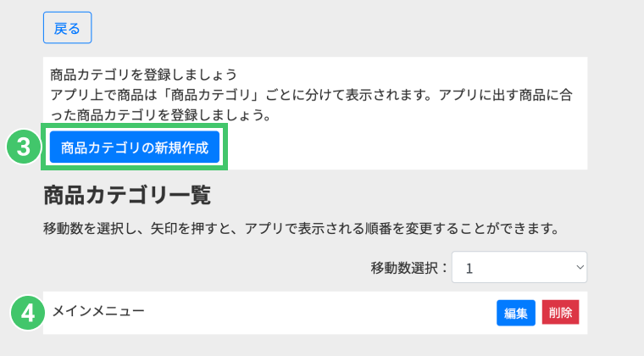Screen dimensions: 644x356
Task: Select the メインメニュー category name
Action: click(x=98, y=311)
